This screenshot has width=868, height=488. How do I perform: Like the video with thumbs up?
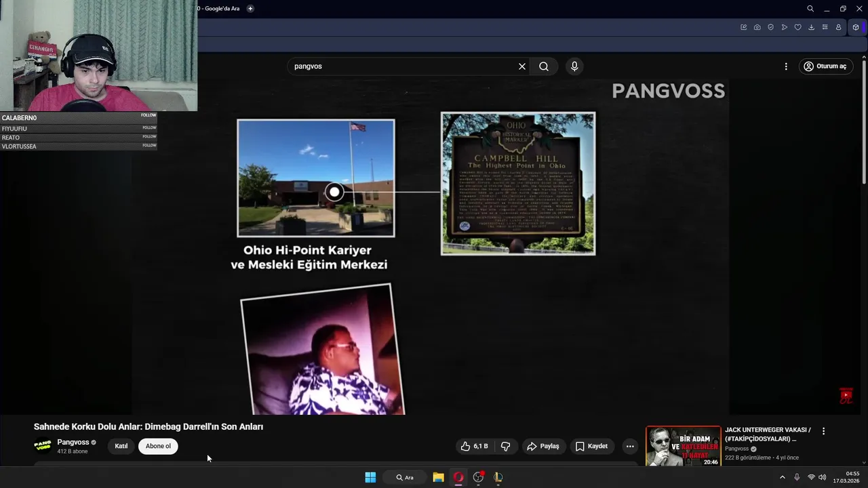click(x=475, y=446)
